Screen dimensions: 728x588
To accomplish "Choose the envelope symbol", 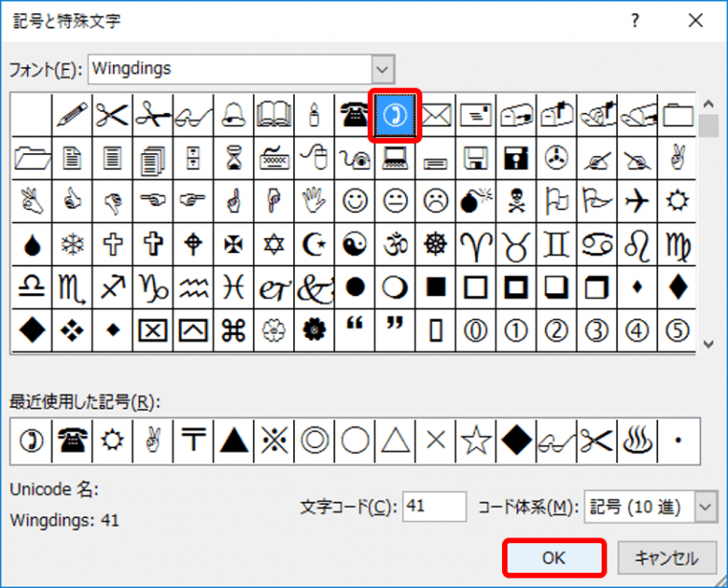I will (436, 114).
